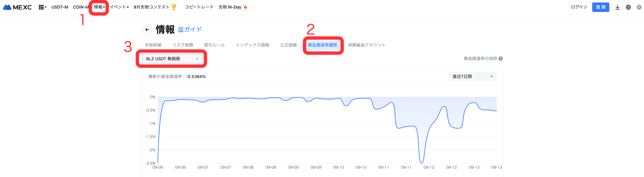Open the language globe icon

tap(628, 7)
